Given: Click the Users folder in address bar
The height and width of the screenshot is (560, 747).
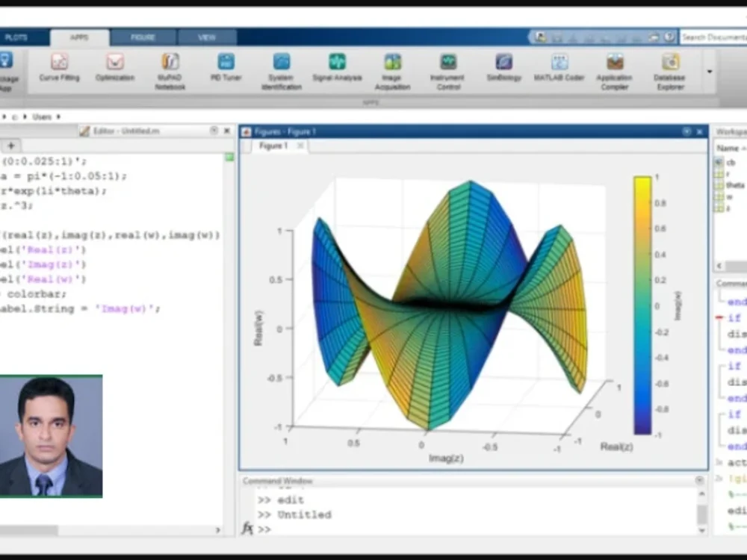Looking at the screenshot, I should coord(42,116).
